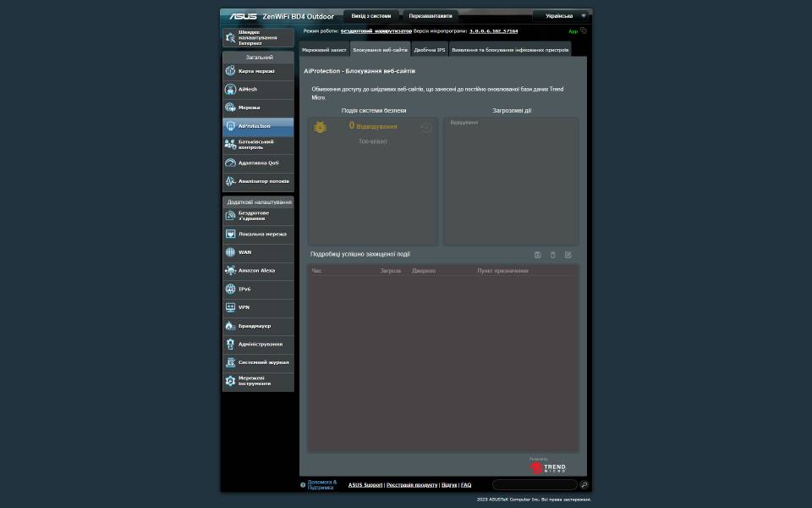Click the reset counter icon beside Відвідування

click(426, 128)
